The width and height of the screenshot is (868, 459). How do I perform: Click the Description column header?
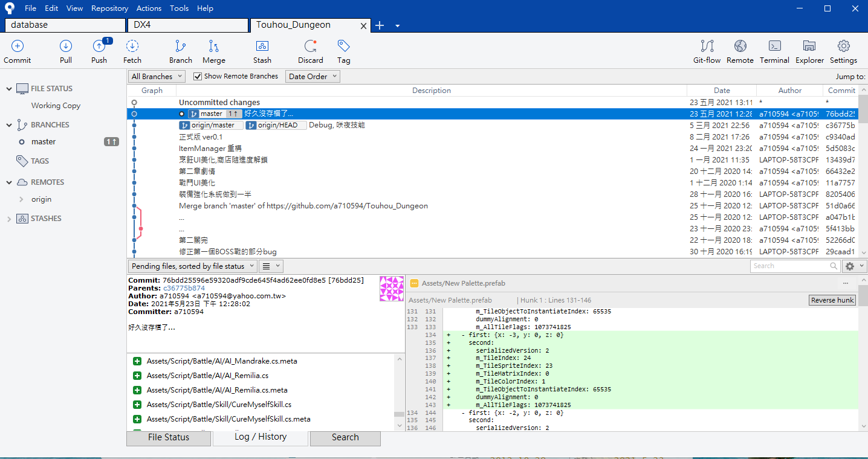pos(432,91)
